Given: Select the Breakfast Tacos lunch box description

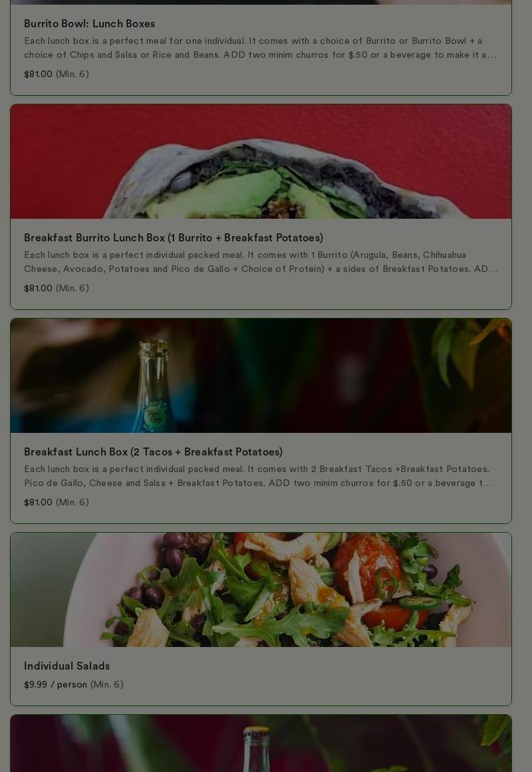Looking at the screenshot, I should pyautogui.click(x=257, y=476).
